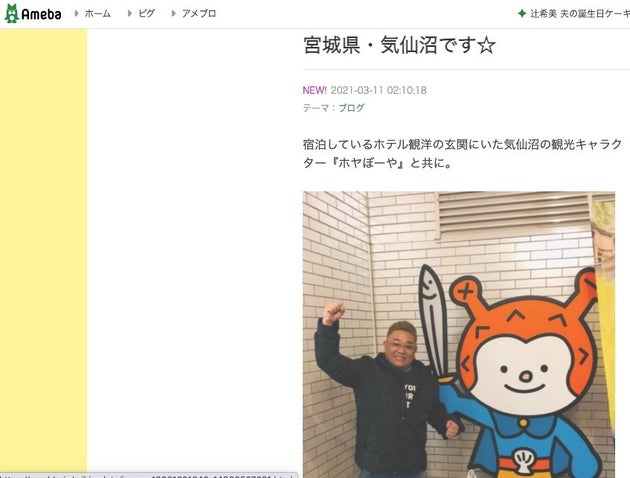
Task: Open the 辻希美 birthday cake news headline
Action: coord(580,14)
